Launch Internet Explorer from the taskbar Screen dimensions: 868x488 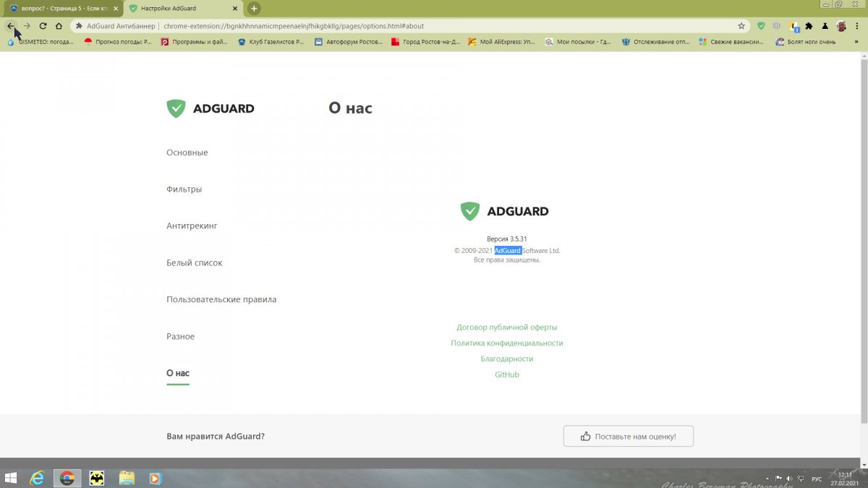(37, 478)
